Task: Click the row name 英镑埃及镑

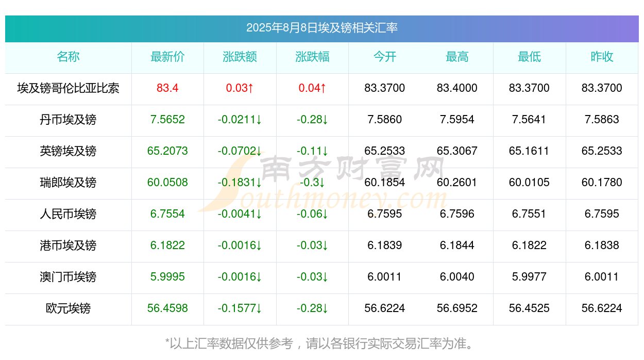Action: (68, 151)
